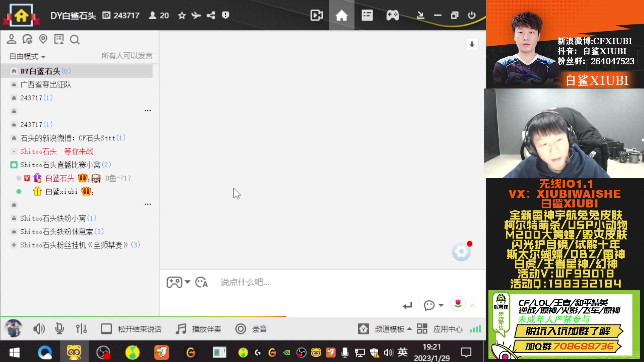Screen dimensions: 644x362
Task: Open the notification center icon
Action: coord(466,352)
